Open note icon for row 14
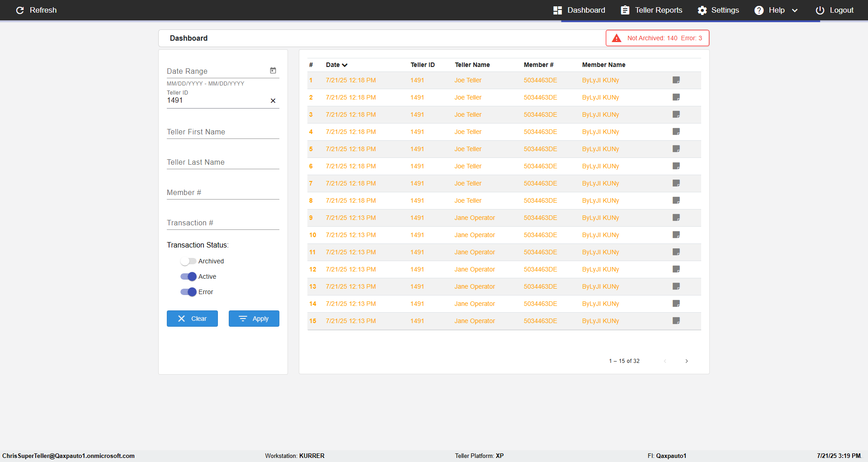This screenshot has height=462, width=868. tap(676, 304)
